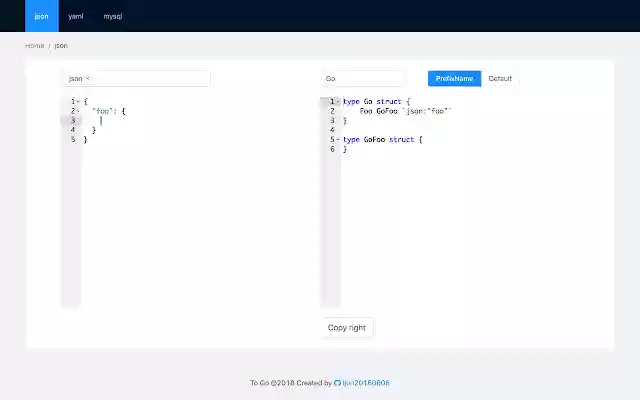The width and height of the screenshot is (640, 400).
Task: Click closing brace on left editor line 5
Action: click(x=85, y=140)
